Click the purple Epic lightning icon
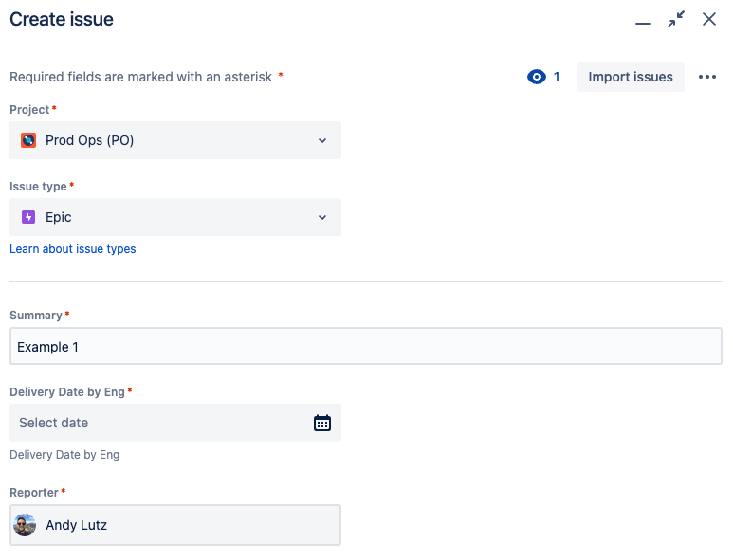This screenshot has height=560, width=733. pyautogui.click(x=28, y=217)
